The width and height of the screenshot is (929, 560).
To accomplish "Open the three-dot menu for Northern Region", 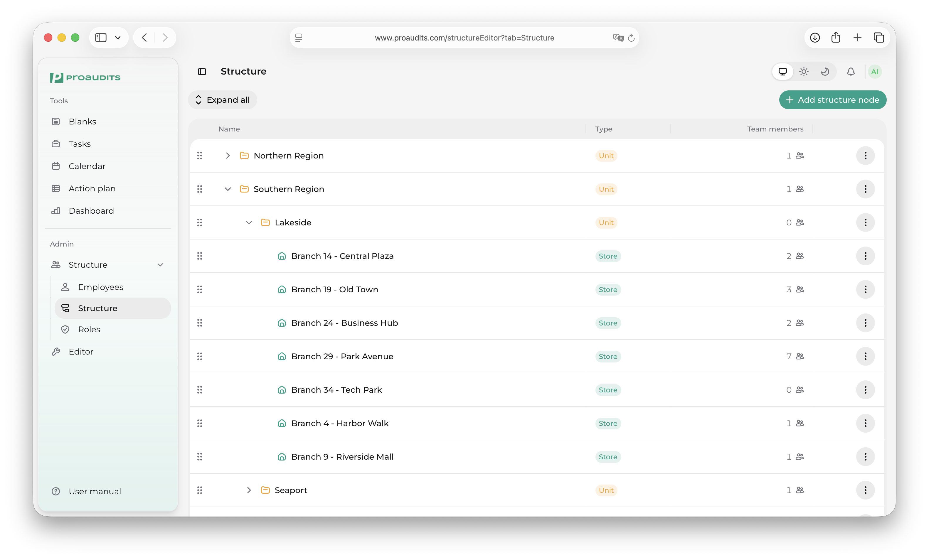I will tap(865, 156).
